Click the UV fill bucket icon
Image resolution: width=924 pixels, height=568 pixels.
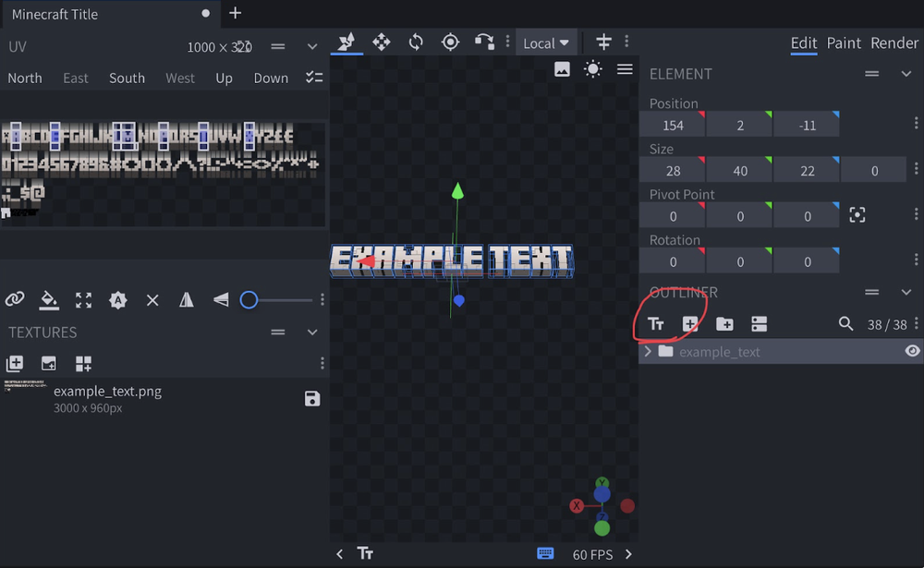[x=49, y=300]
